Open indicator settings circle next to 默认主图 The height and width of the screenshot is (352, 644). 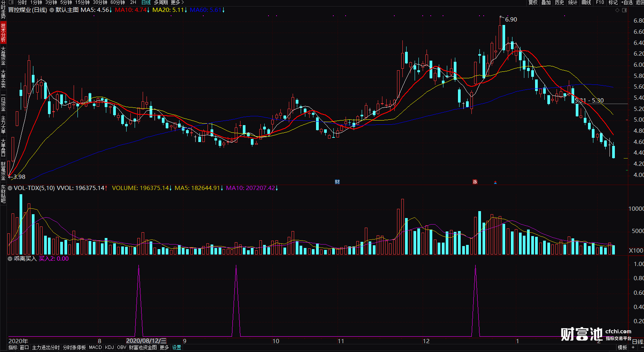click(x=51, y=10)
